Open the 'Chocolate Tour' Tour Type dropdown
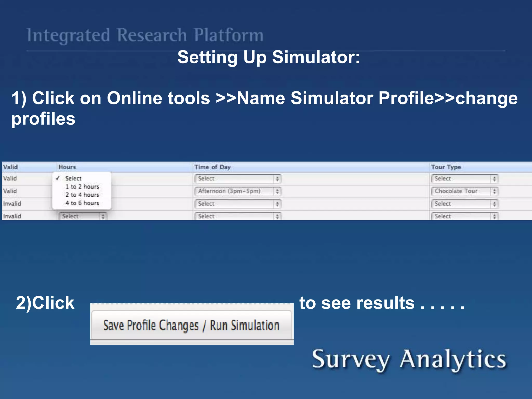 (x=464, y=191)
